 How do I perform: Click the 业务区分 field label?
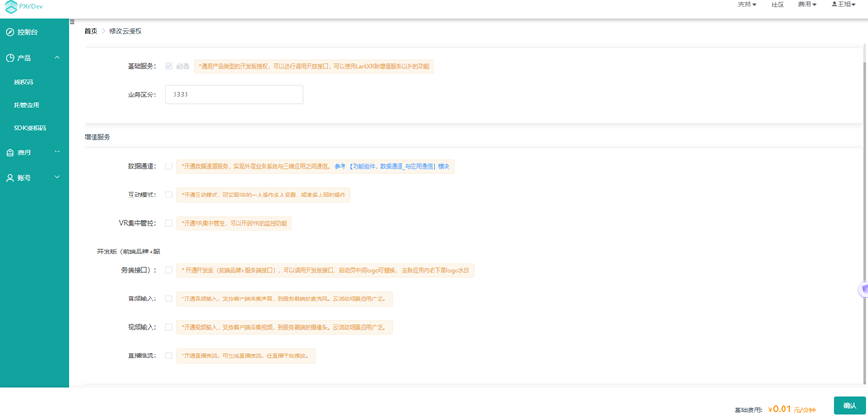pos(142,95)
